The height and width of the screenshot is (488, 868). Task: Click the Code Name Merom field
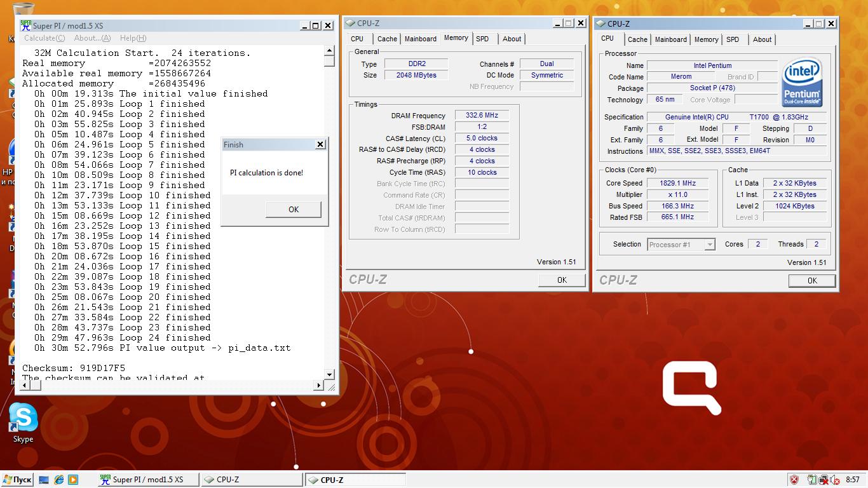pos(681,76)
